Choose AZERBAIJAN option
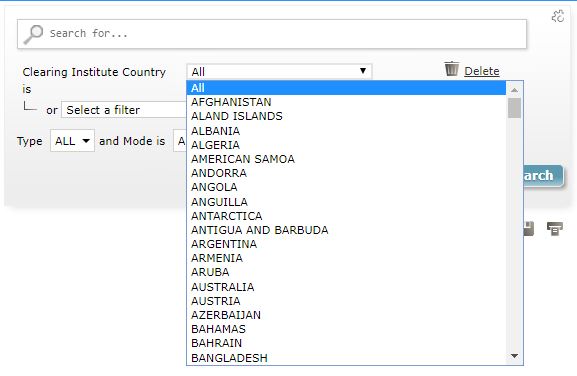Screen dimensions: 577x376 tap(346, 315)
